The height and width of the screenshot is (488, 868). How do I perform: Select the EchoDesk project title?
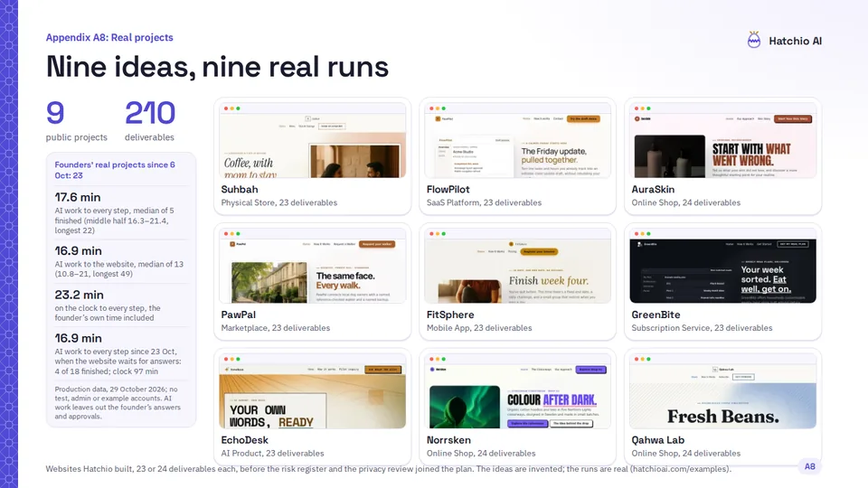click(x=244, y=440)
